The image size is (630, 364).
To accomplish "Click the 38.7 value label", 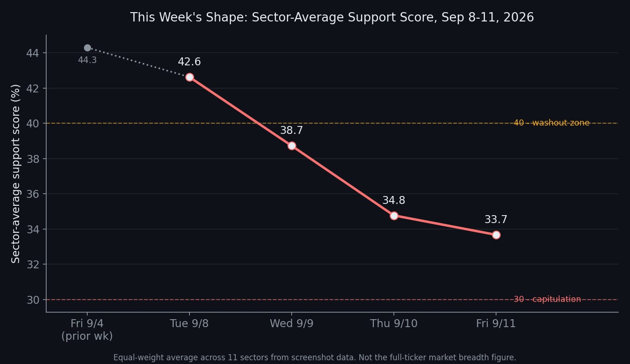I will [x=292, y=131].
